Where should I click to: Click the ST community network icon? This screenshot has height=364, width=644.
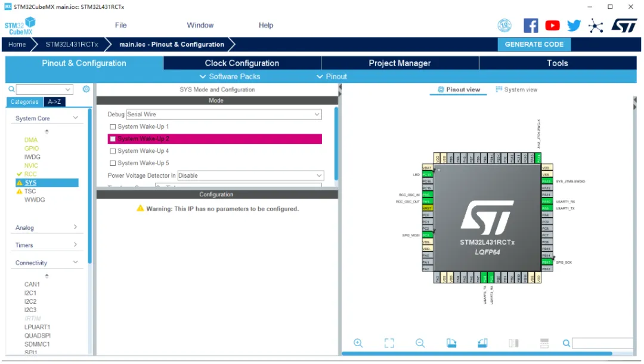point(596,26)
